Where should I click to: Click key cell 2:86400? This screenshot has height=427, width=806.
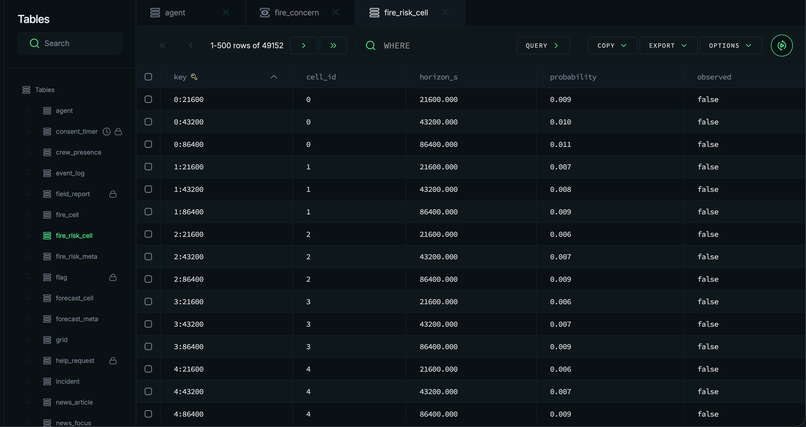click(x=189, y=280)
